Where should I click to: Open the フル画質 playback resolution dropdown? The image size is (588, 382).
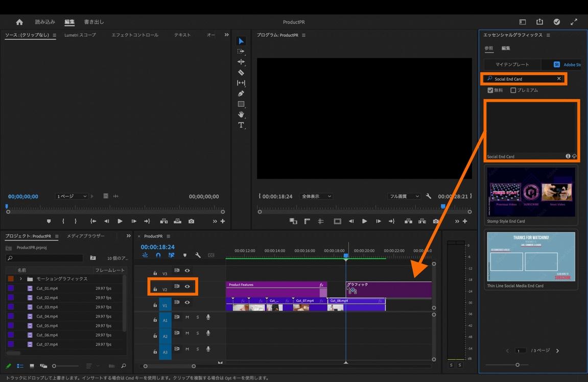(x=404, y=196)
